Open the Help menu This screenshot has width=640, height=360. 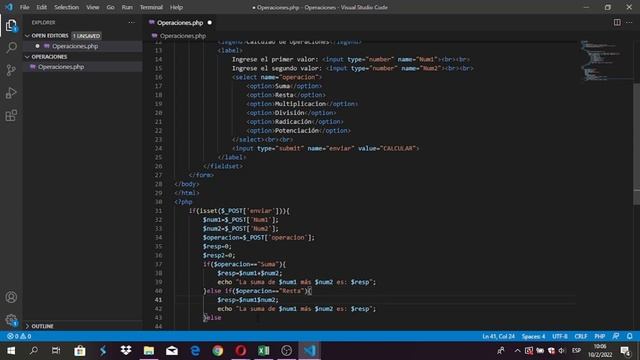(176, 7)
